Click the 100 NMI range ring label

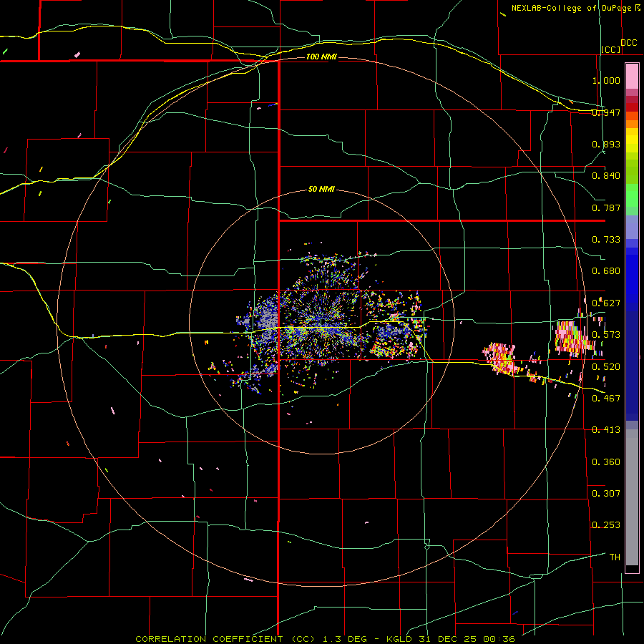coord(321,57)
